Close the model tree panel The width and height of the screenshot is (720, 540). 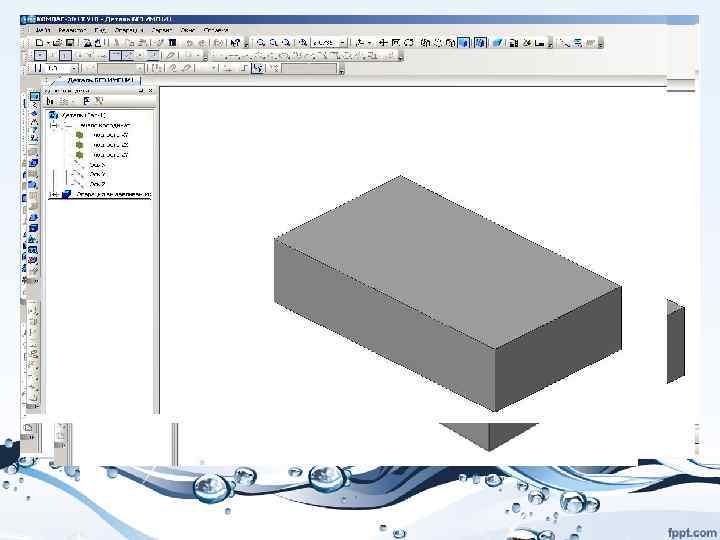click(x=151, y=91)
